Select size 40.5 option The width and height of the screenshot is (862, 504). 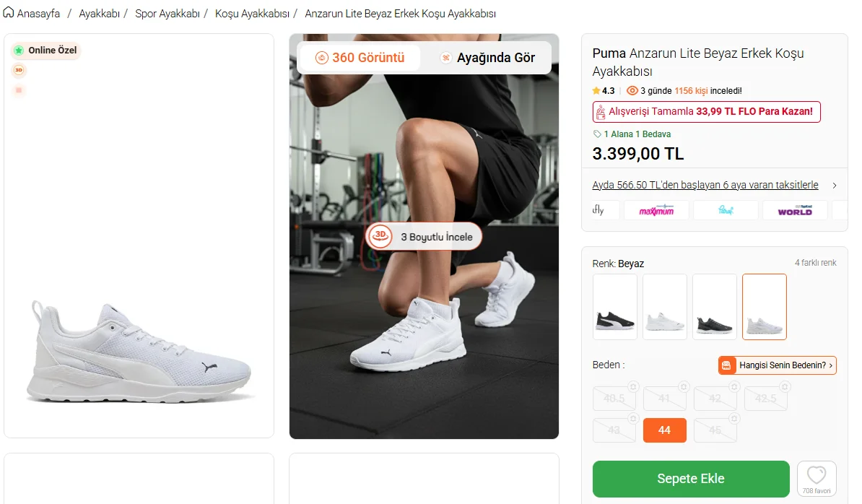point(614,399)
